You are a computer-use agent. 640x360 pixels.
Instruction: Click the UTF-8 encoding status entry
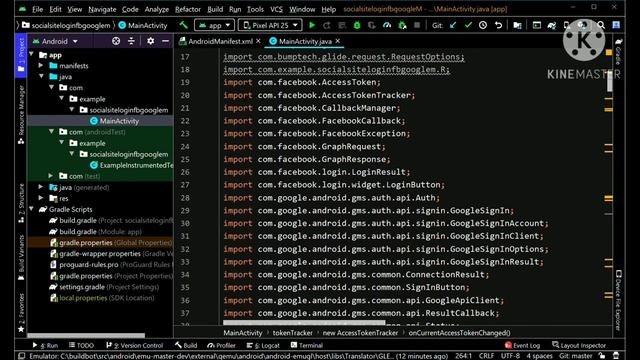point(510,356)
